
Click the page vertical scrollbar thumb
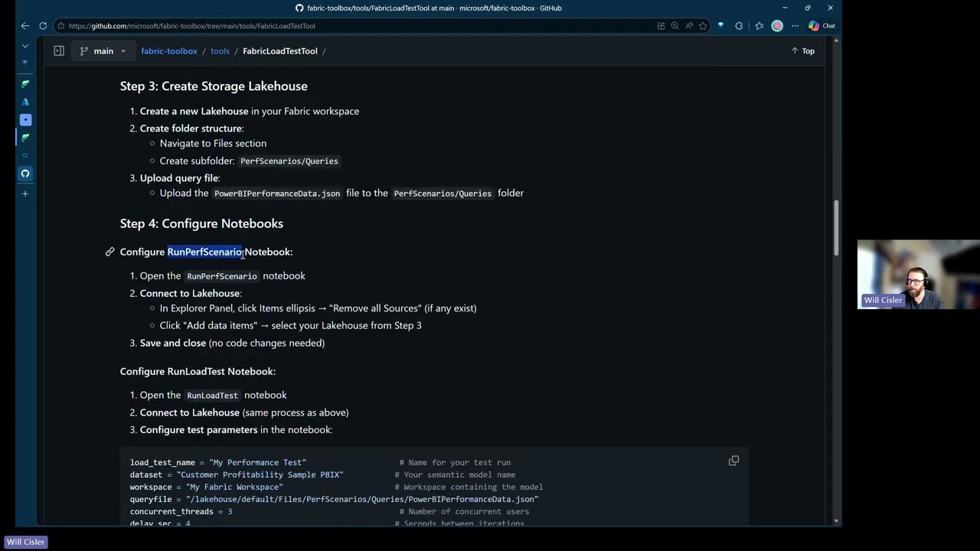coord(836,228)
